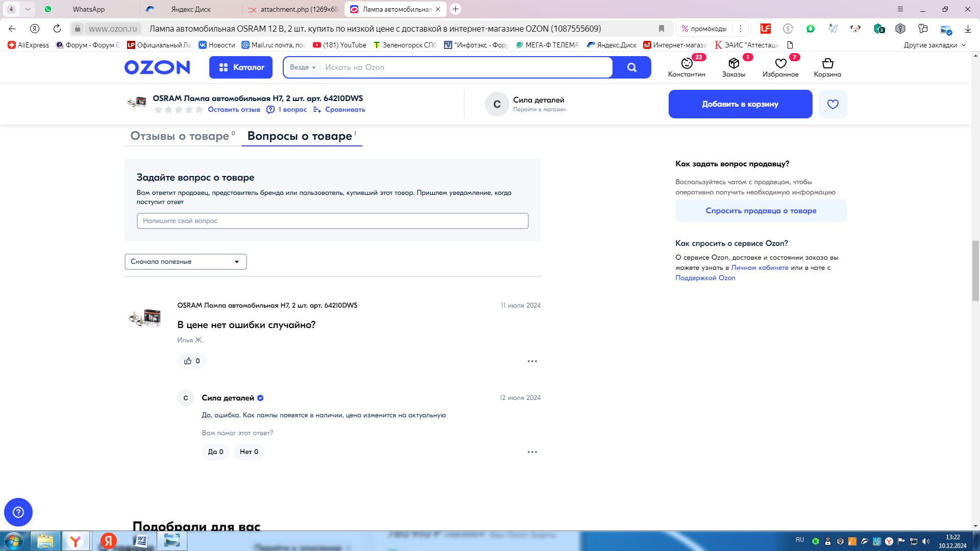Click the volume speaker tray icon
The image size is (980, 551).
coord(926,541)
